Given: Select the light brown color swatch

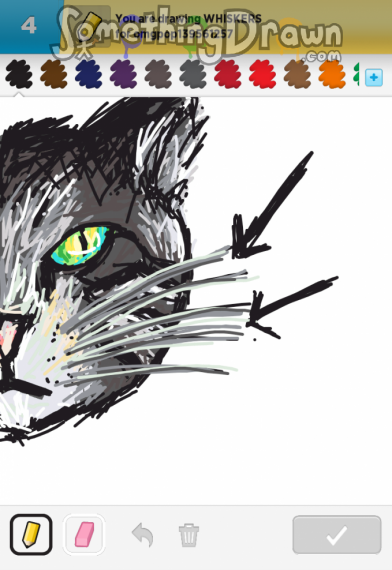Looking at the screenshot, I should [297, 74].
